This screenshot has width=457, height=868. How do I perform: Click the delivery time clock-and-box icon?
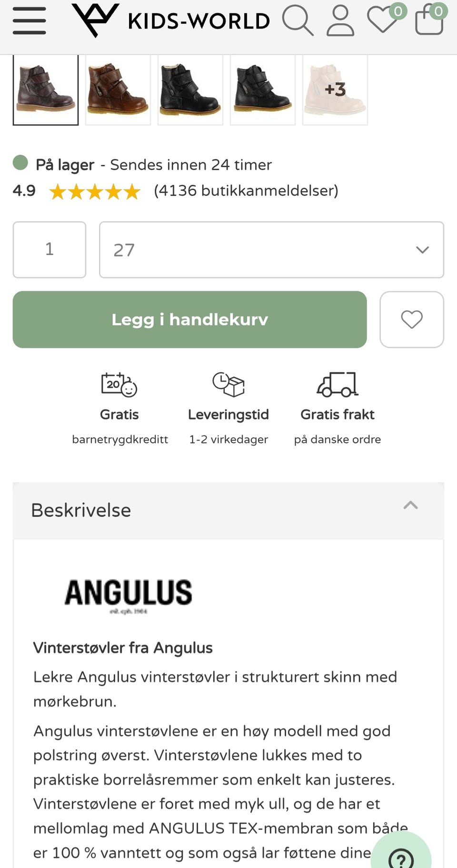coord(228,385)
